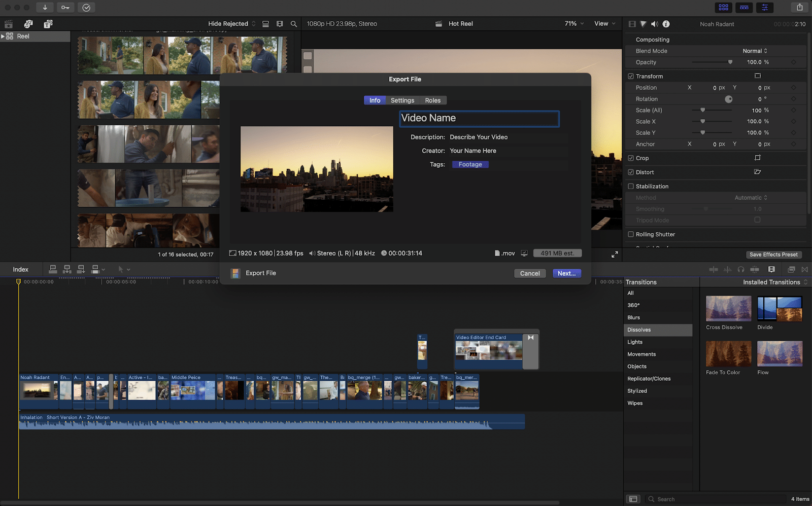The height and width of the screenshot is (506, 812).
Task: Enable the Rolling Shutter checkbox
Action: coord(631,234)
